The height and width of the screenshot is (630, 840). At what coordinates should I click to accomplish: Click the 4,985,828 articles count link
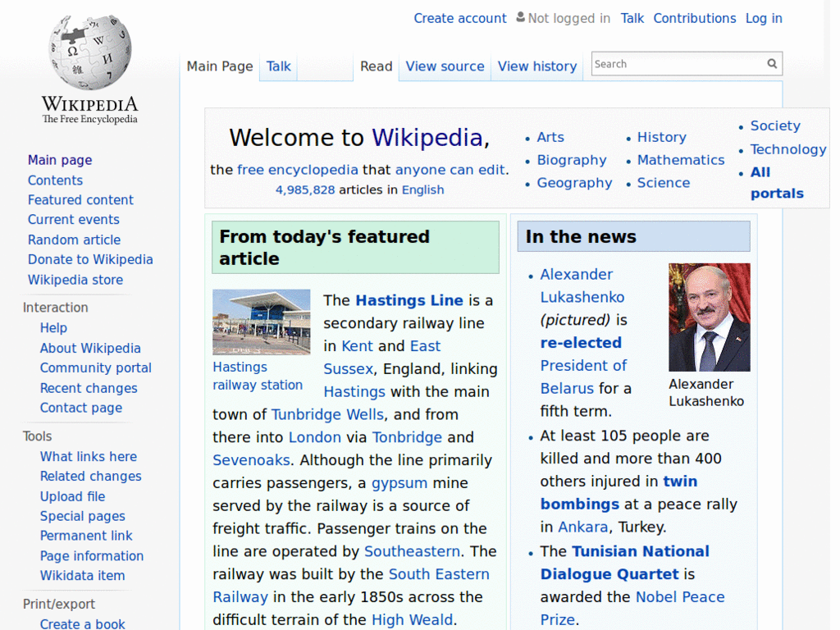[x=305, y=190]
